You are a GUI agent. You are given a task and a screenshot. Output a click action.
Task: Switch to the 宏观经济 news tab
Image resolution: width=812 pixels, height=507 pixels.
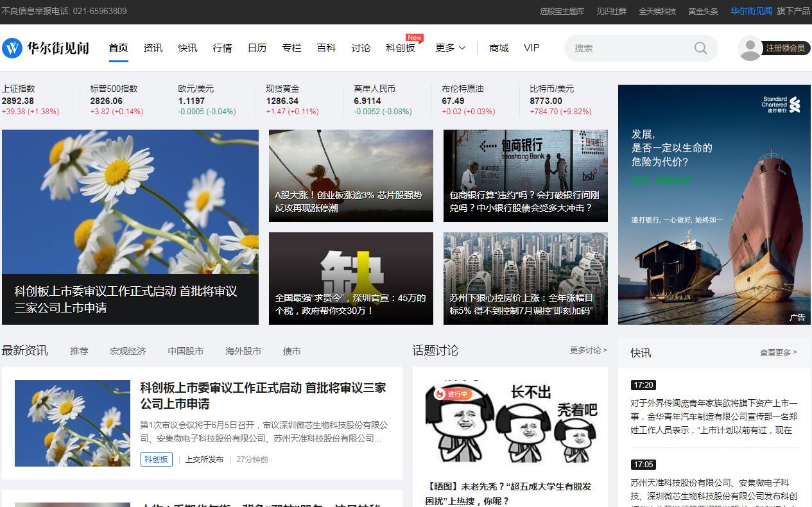(x=128, y=351)
